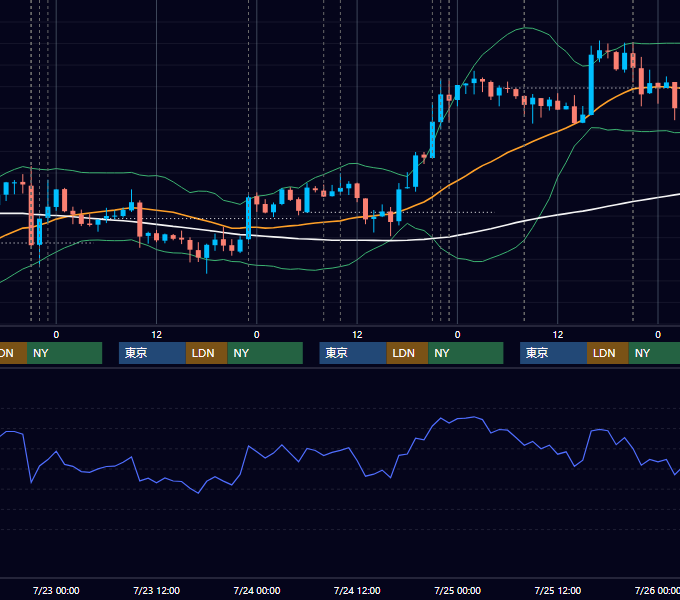Click the '12' hour label above 7/25 12:00
Screen dimensions: 680x600
[558, 335]
